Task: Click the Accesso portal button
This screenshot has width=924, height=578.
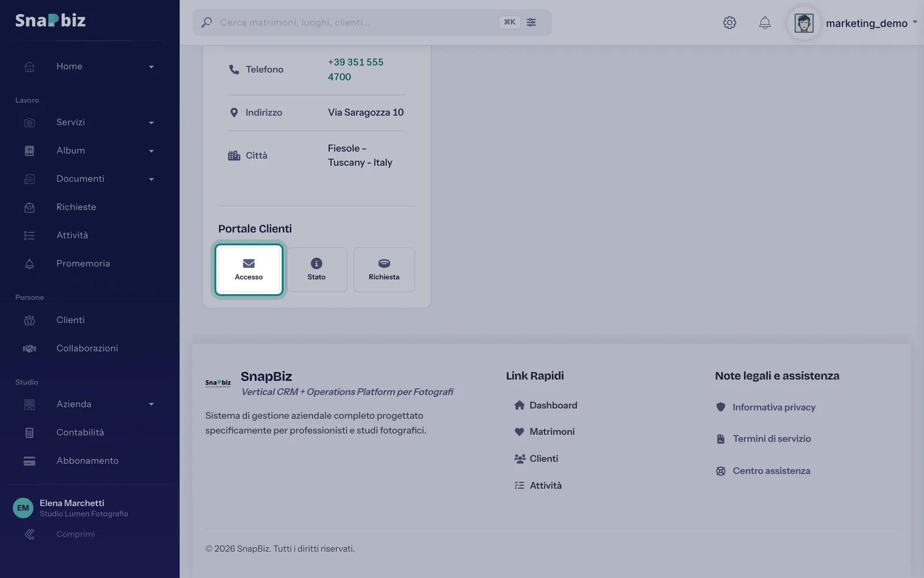Action: pos(249,269)
